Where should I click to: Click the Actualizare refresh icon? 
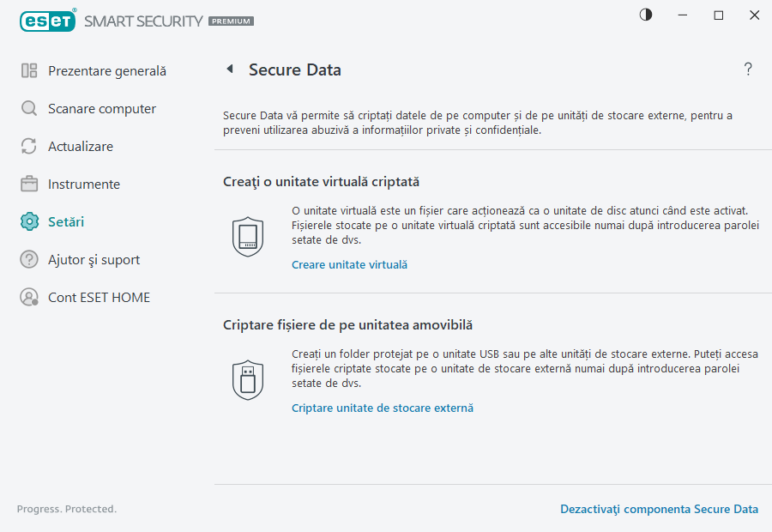[x=27, y=146]
